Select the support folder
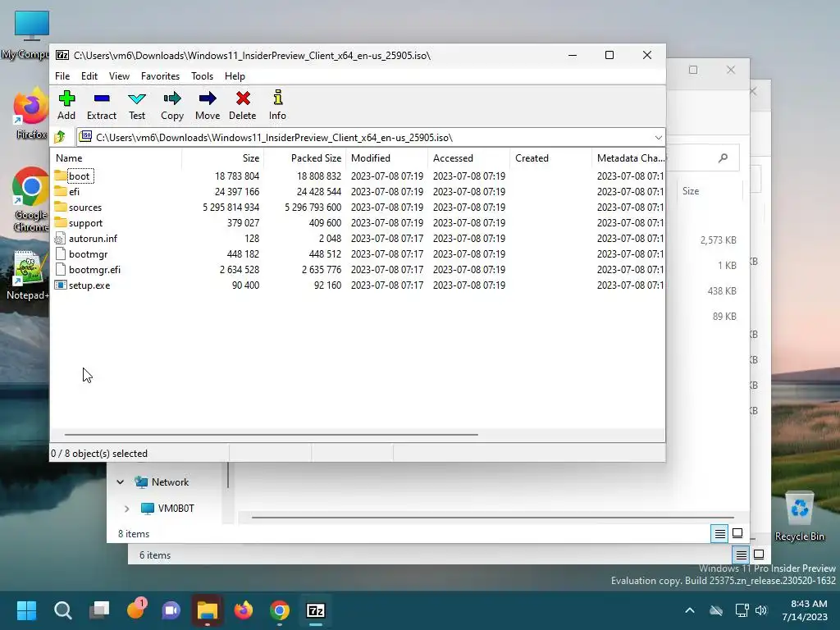This screenshot has width=840, height=630. coord(85,223)
